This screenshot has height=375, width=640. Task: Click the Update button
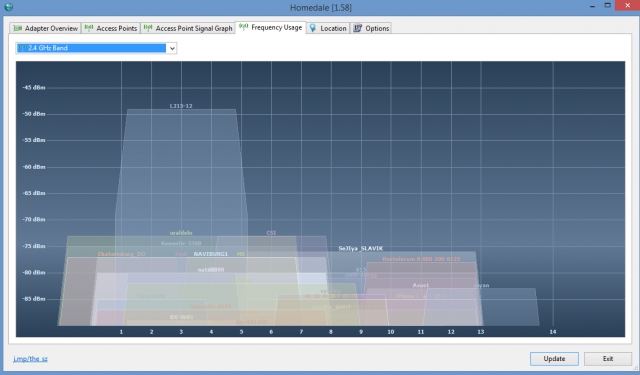click(x=554, y=359)
